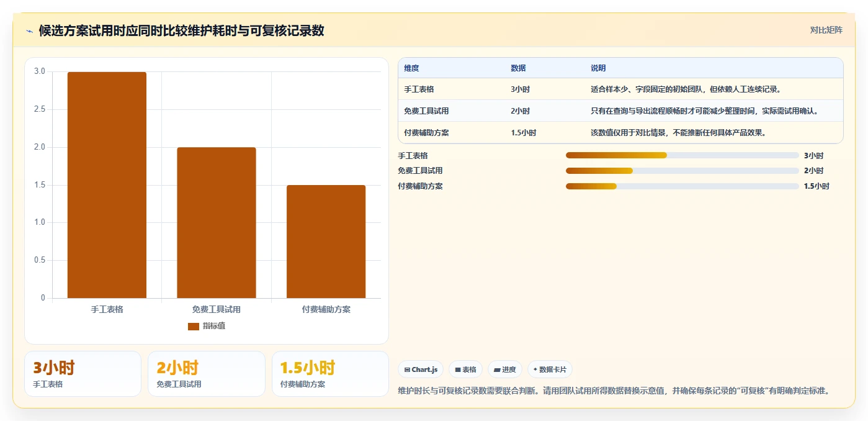Open the 2小时 免费工具试用 data card
This screenshot has height=421, width=868.
[x=207, y=374]
